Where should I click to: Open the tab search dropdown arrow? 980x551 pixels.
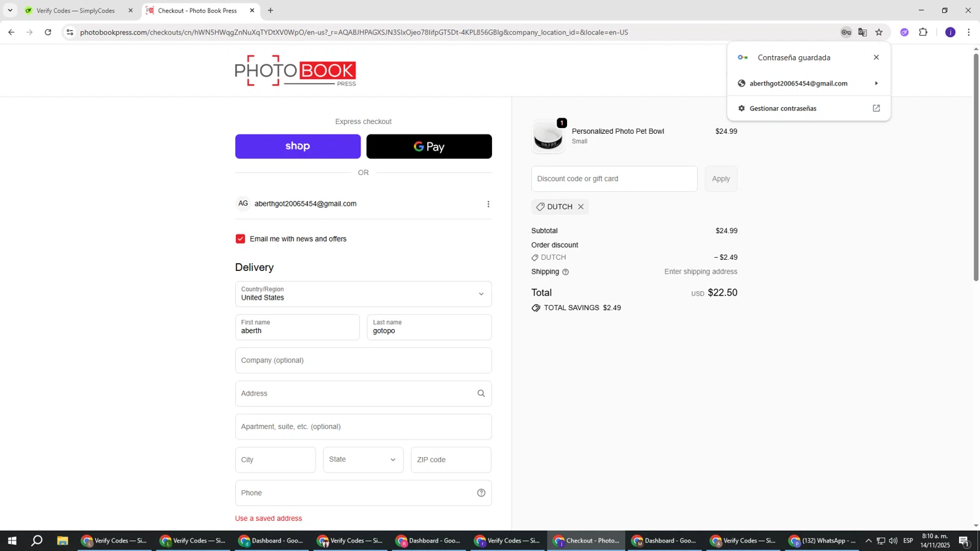10,10
